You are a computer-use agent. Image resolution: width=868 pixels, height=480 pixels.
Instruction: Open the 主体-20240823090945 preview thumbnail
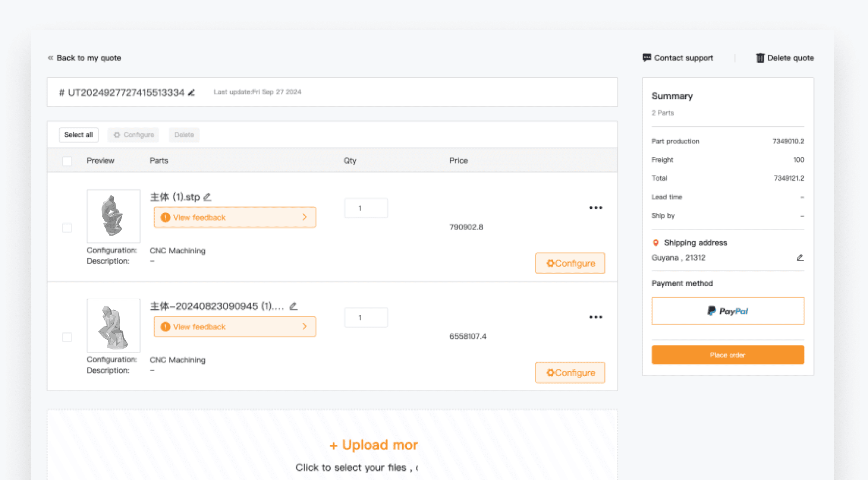coord(114,325)
